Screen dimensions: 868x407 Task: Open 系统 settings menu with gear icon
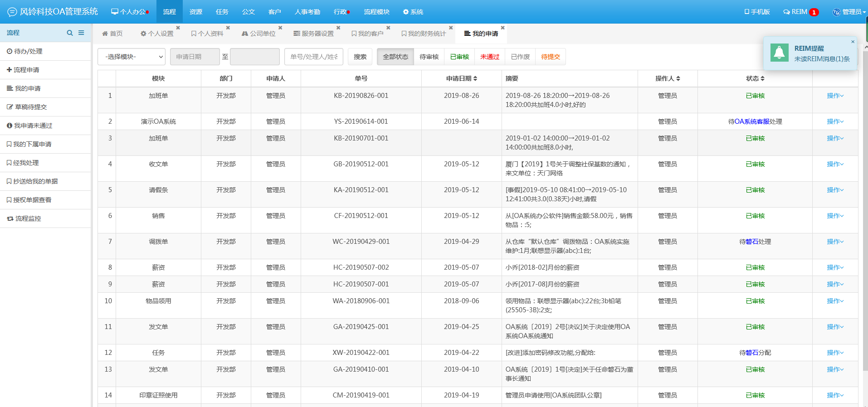(413, 12)
